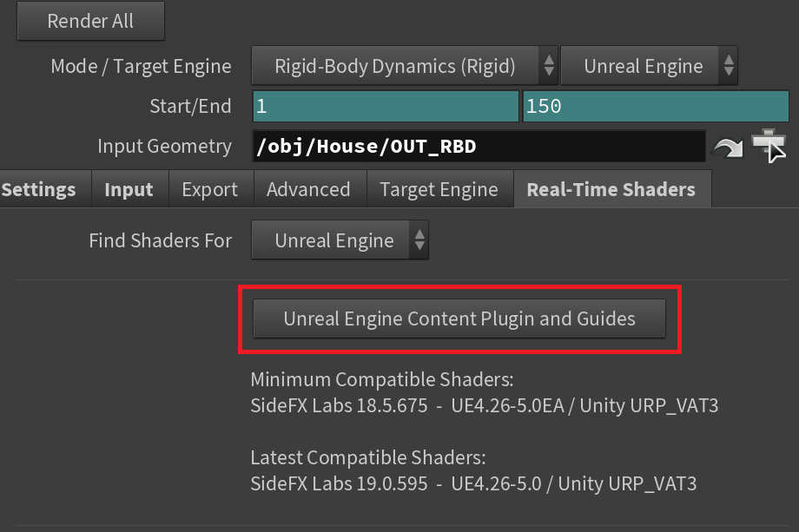Click the Input Geometry path field
The image size is (799, 532).
click(x=479, y=147)
